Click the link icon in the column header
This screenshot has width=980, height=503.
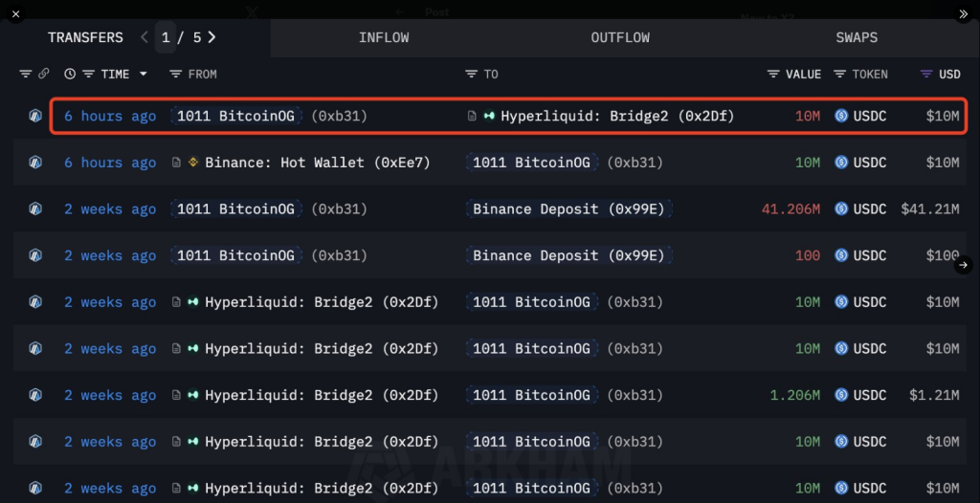click(43, 74)
